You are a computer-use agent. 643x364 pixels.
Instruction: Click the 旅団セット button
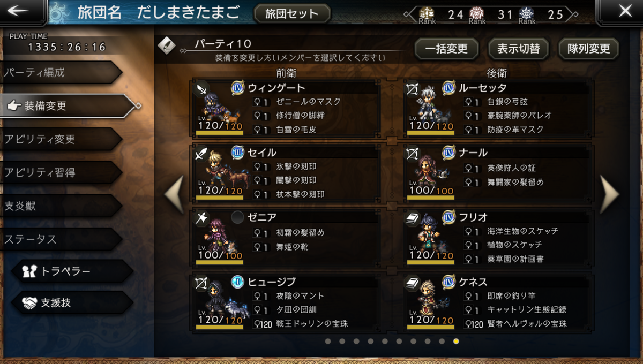(291, 14)
